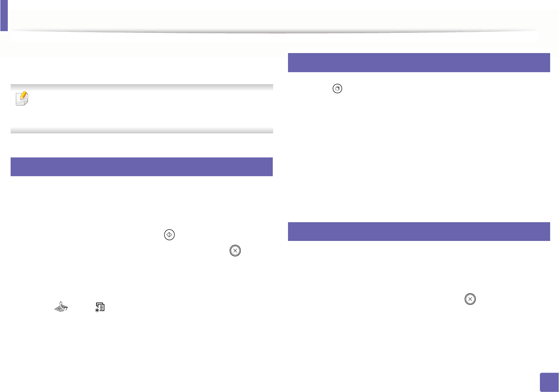
Task: Click the white area under the lower right header
Action: 419,262
